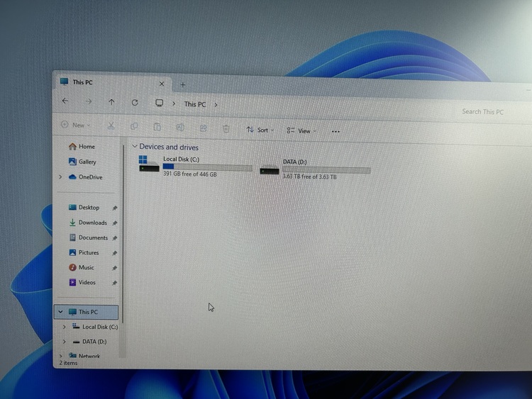Go up one folder level
The width and height of the screenshot is (532, 399).
[111, 102]
